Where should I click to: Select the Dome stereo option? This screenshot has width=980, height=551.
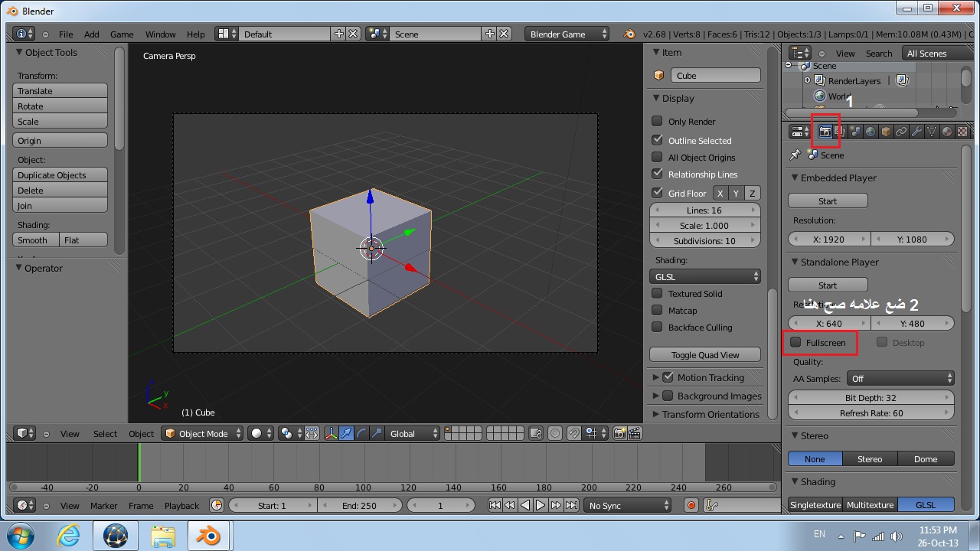[926, 458]
